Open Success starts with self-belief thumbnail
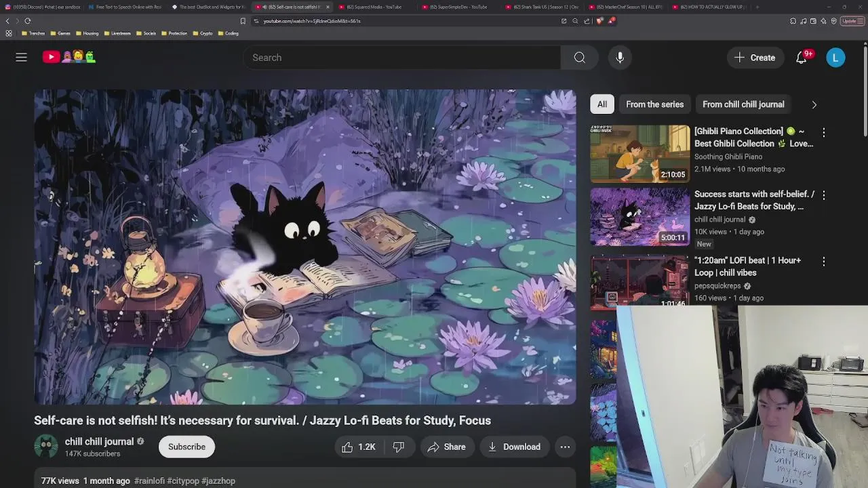 pyautogui.click(x=639, y=217)
